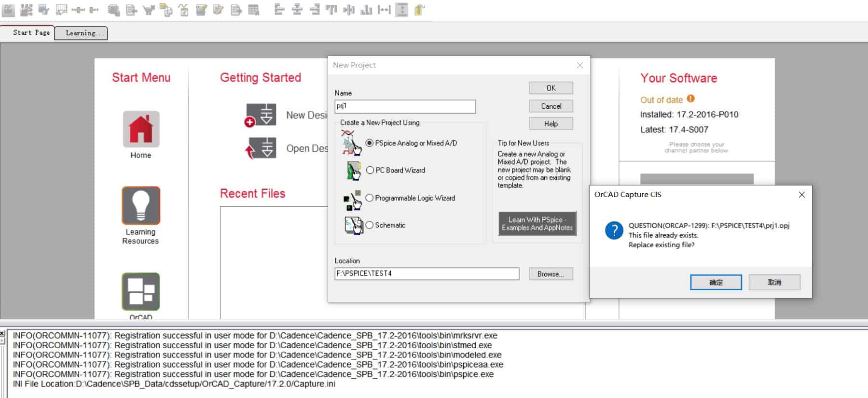Click log line mentioning modeled.exe
Image resolution: width=868 pixels, height=398 pixels.
point(257,355)
